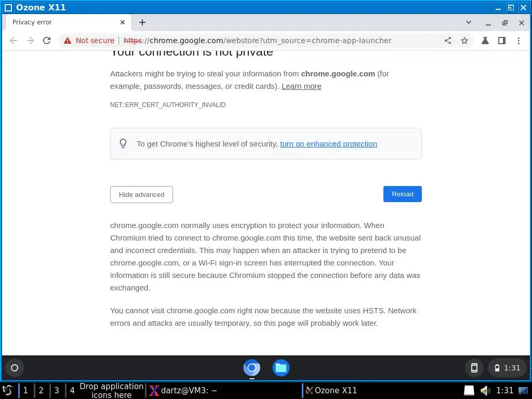This screenshot has height=399, width=532.
Task: Open the Chrome experiments flask icon
Action: (x=485, y=41)
